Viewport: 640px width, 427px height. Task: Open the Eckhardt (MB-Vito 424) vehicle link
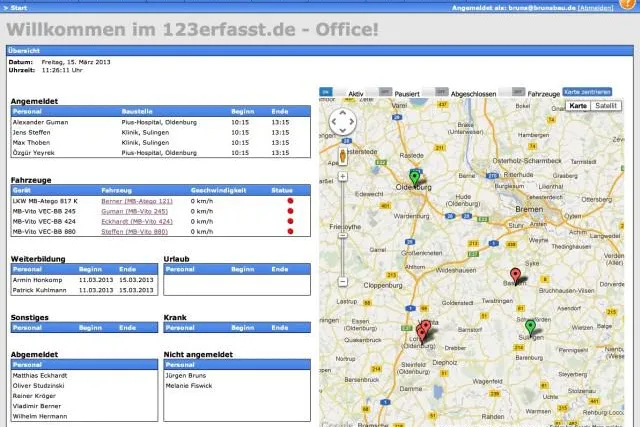click(x=137, y=222)
